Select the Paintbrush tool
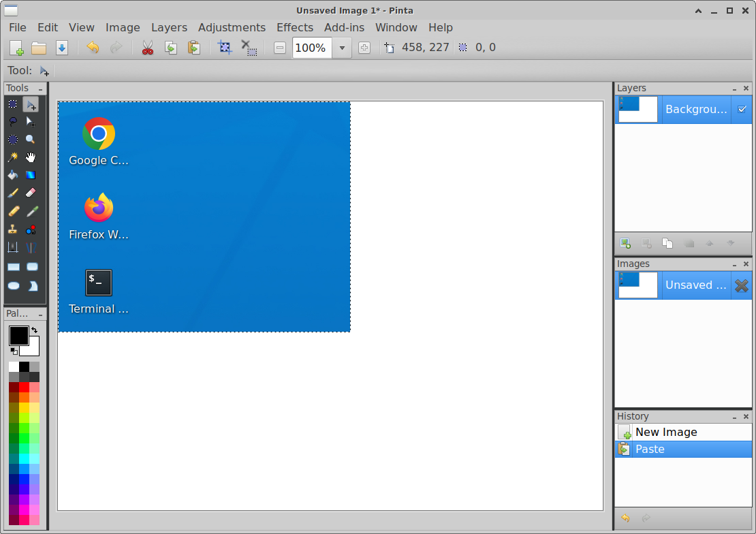Image resolution: width=756 pixels, height=534 pixels. (13, 193)
